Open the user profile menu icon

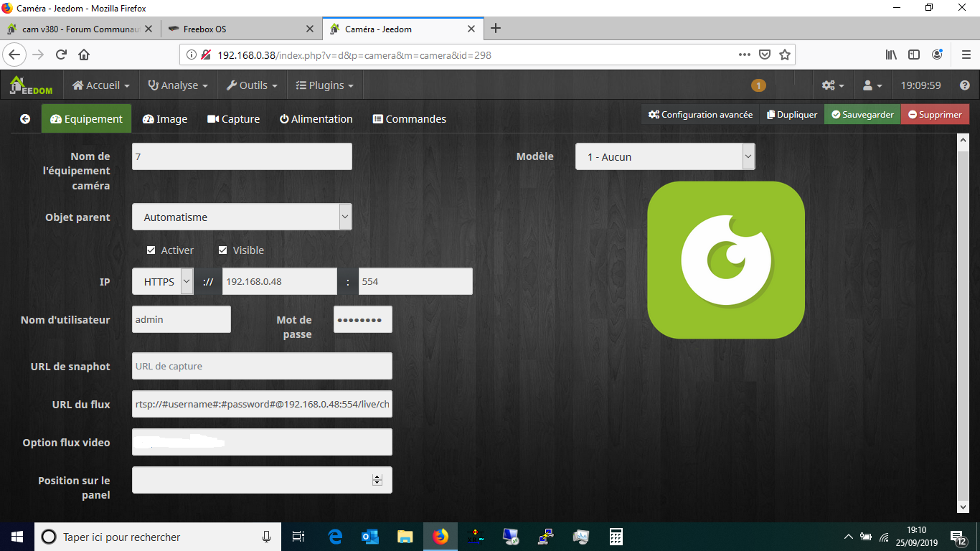point(872,85)
